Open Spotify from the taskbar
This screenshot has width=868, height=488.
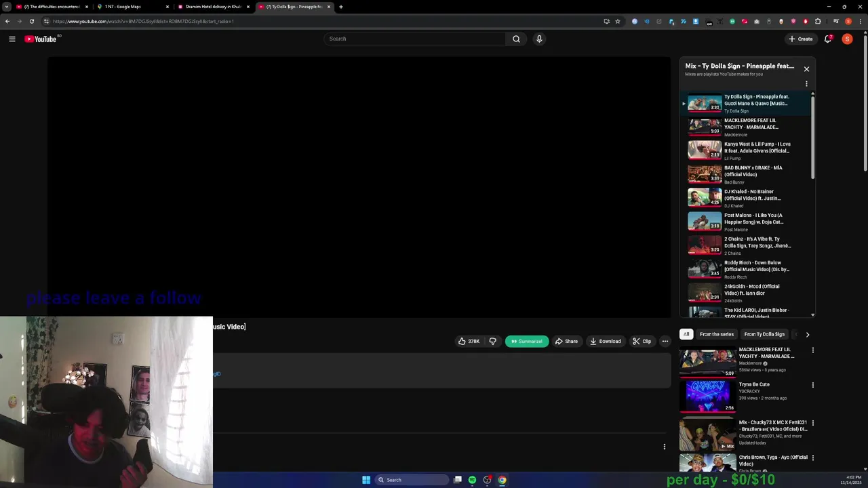(x=472, y=480)
